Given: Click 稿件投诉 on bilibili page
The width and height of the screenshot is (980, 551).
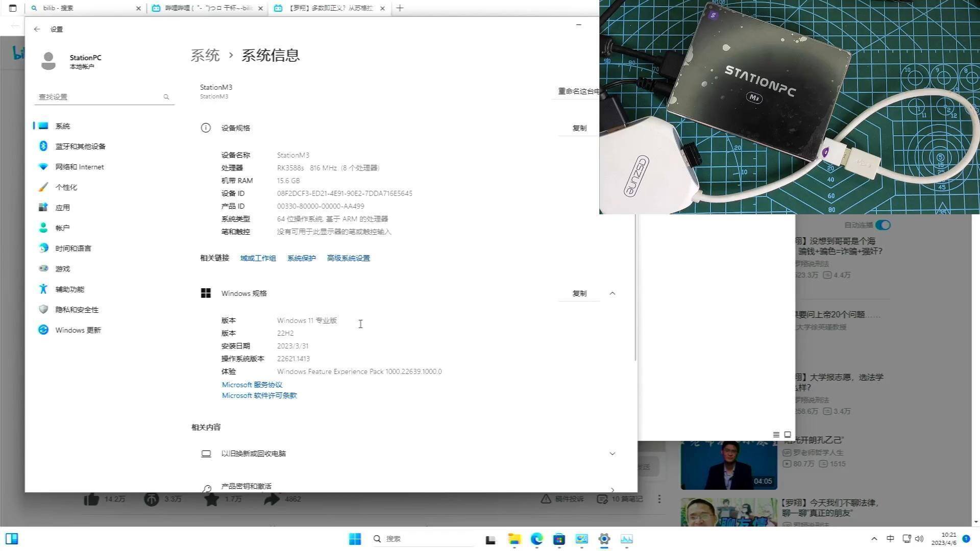Looking at the screenshot, I should point(562,499).
